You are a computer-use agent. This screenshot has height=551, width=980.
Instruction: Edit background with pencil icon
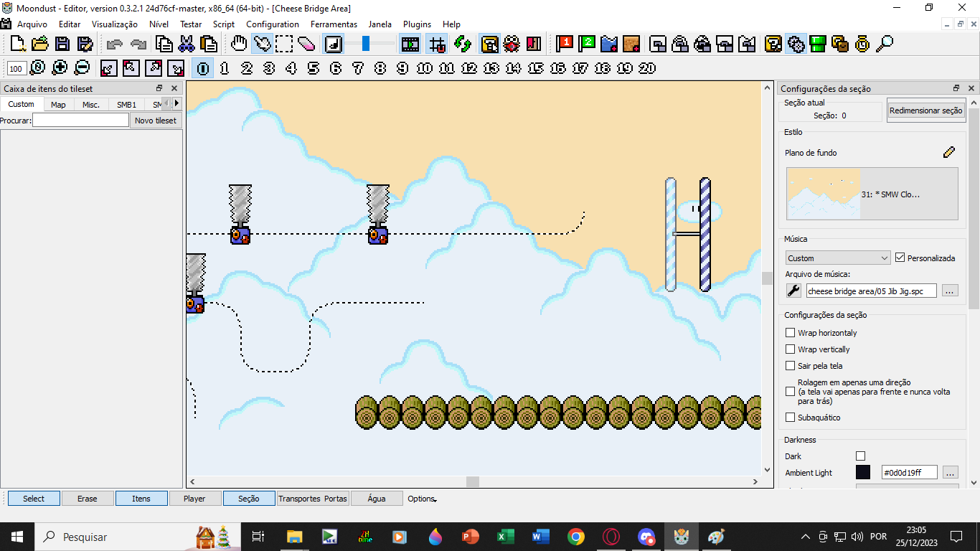click(949, 152)
